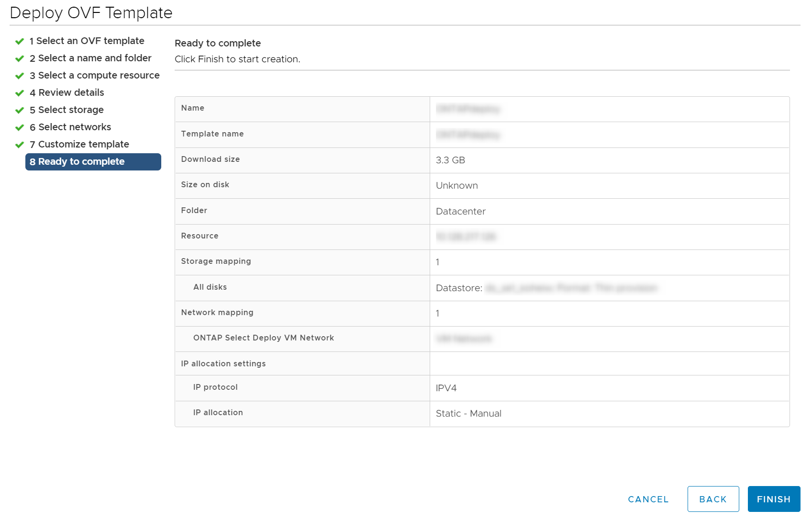Click the checkmark beside Select a name and folder

(x=19, y=58)
